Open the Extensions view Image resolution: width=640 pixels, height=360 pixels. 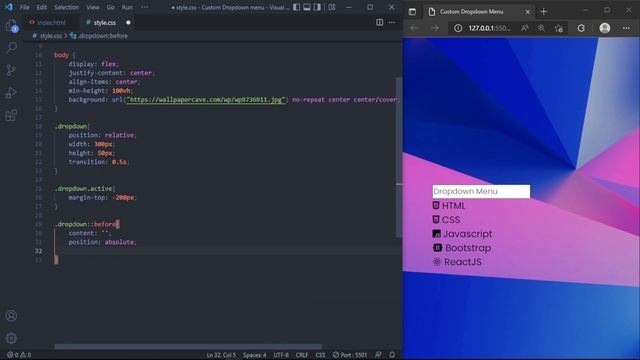[x=11, y=116]
